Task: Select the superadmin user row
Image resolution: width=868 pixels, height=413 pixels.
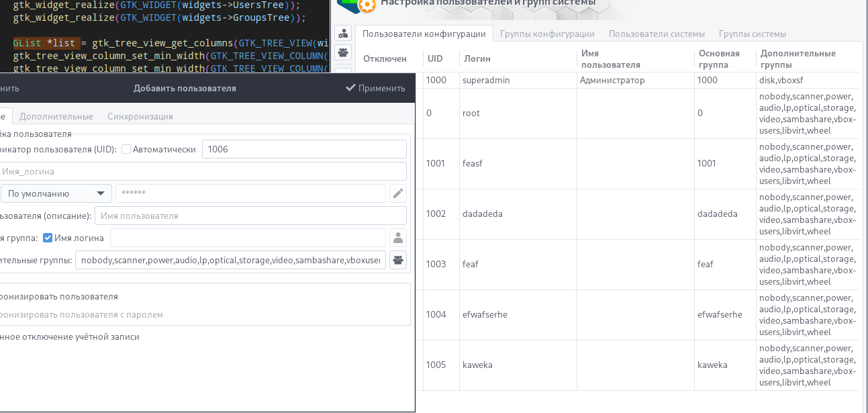Action: coord(486,81)
